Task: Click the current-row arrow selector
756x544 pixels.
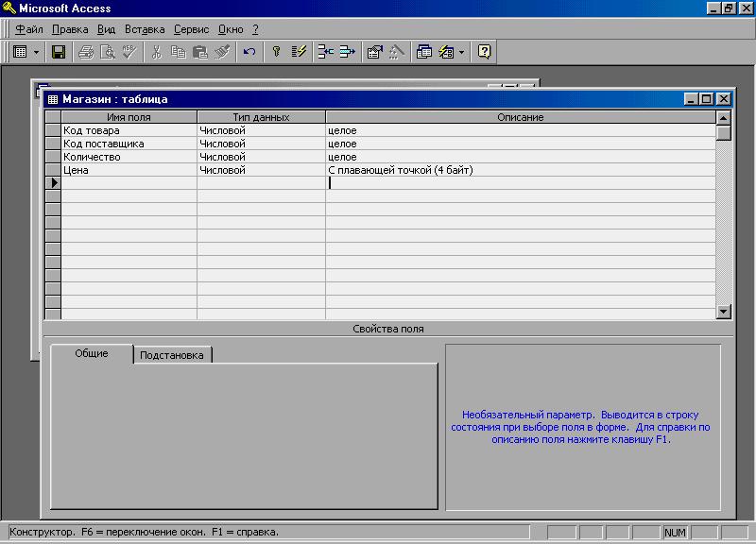Action: click(x=53, y=183)
